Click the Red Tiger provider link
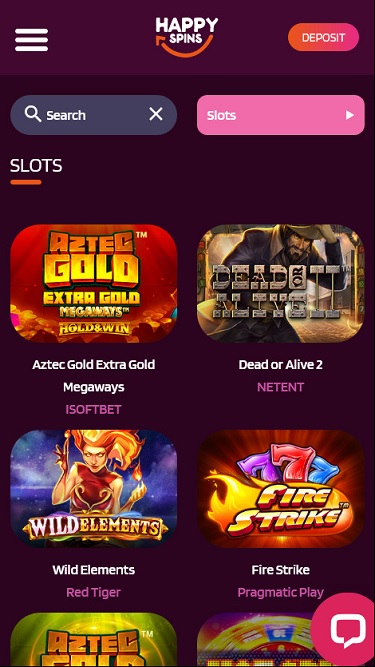 point(94,592)
